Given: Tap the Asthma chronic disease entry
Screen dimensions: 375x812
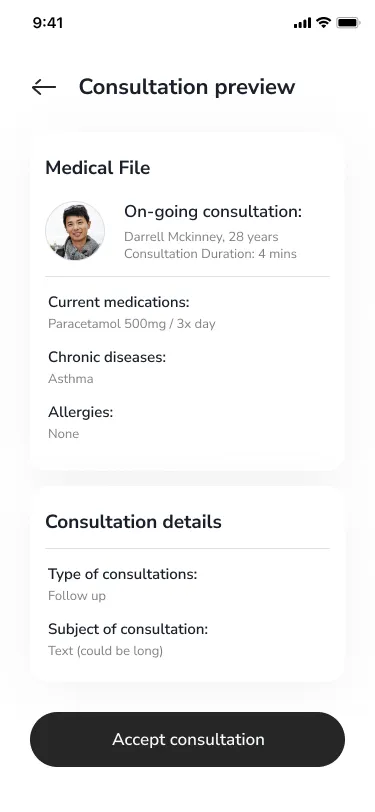Looking at the screenshot, I should [71, 379].
